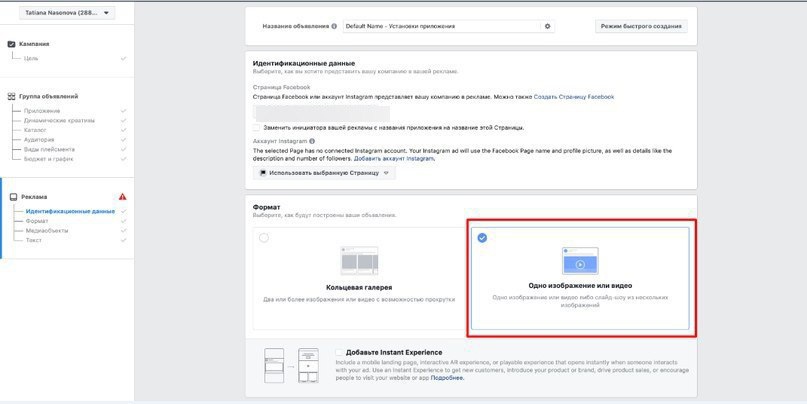This screenshot has width=807, height=404.
Task: Open Использовать выбранную Страницу dropdown
Action: click(324, 173)
